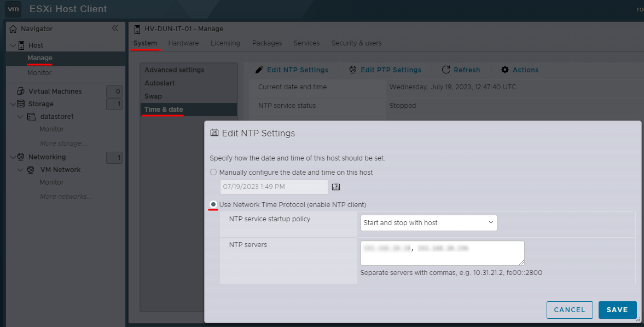This screenshot has height=327, width=644.
Task: Click the Refresh link
Action: tap(467, 70)
